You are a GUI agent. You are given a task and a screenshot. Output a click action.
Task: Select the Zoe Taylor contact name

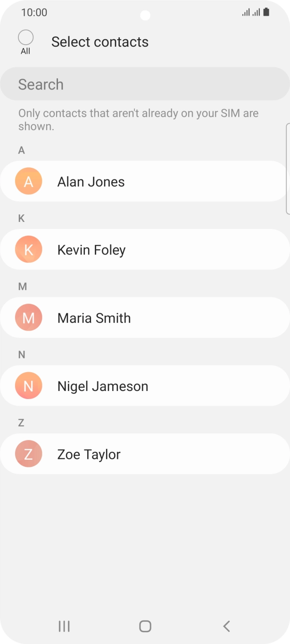click(x=89, y=455)
